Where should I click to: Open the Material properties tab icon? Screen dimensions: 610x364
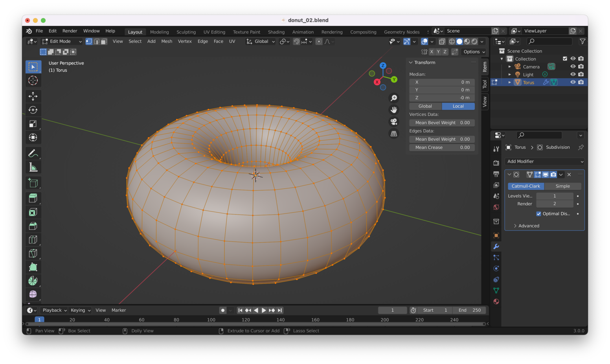pyautogui.click(x=496, y=301)
